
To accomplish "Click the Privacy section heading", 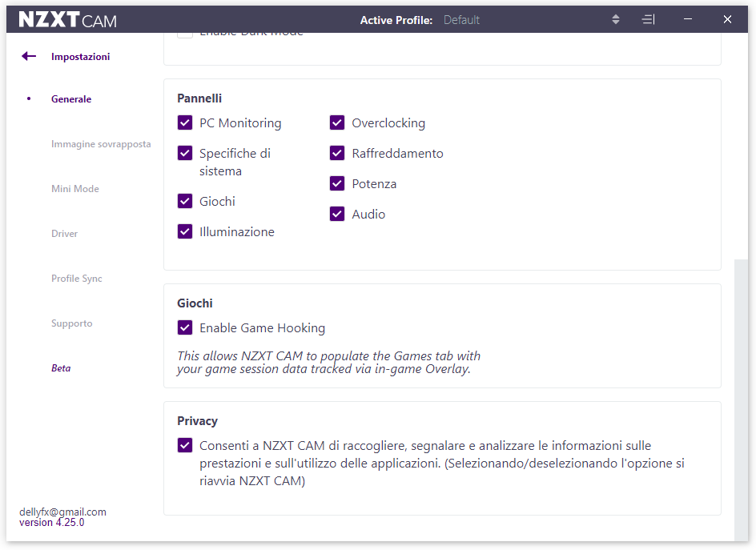I will (x=197, y=421).
